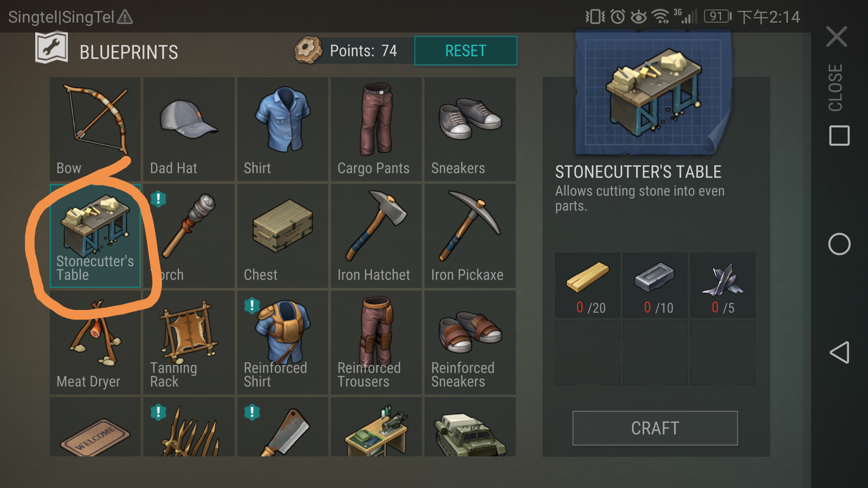Choose the Torch blueprint
Viewport: 868px width, 488px height.
189,236
